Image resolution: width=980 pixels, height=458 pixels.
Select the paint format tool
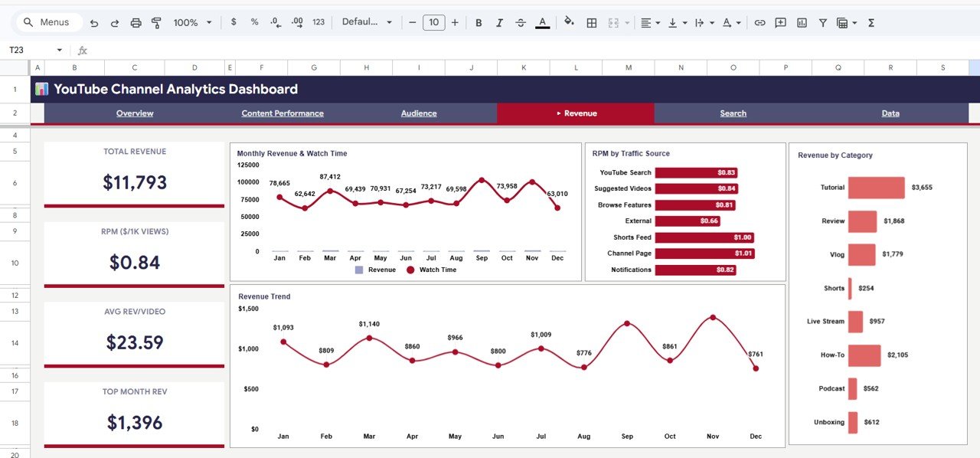(155, 22)
